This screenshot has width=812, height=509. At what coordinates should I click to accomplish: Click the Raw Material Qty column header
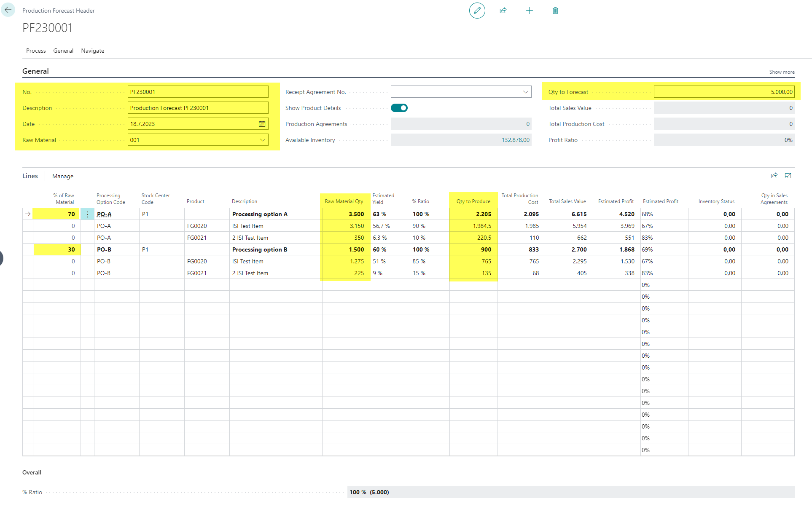(344, 201)
